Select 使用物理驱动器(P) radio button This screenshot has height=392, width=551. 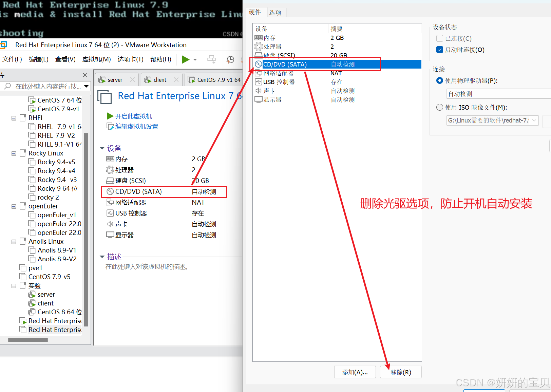[440, 80]
